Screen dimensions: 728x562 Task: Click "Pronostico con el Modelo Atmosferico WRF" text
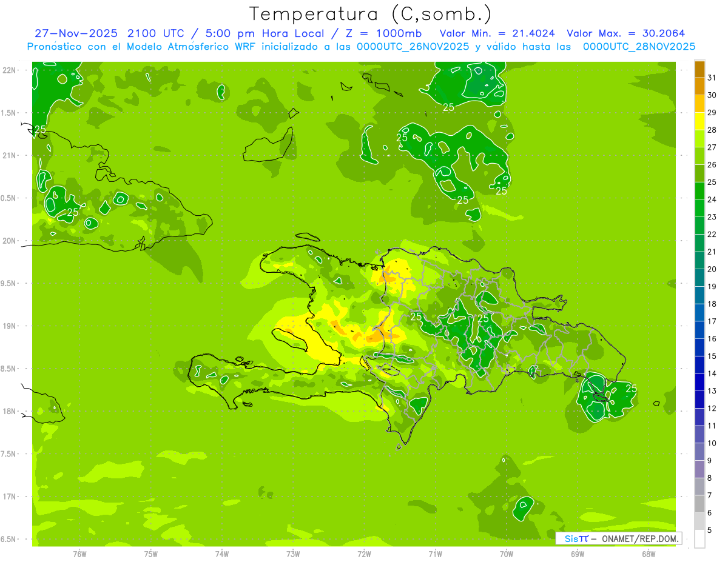tap(142, 47)
